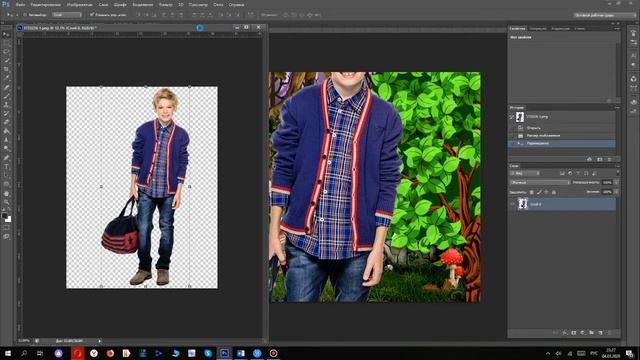The height and width of the screenshot is (360, 640).
Task: Open the History panel menu
Action: (617, 108)
